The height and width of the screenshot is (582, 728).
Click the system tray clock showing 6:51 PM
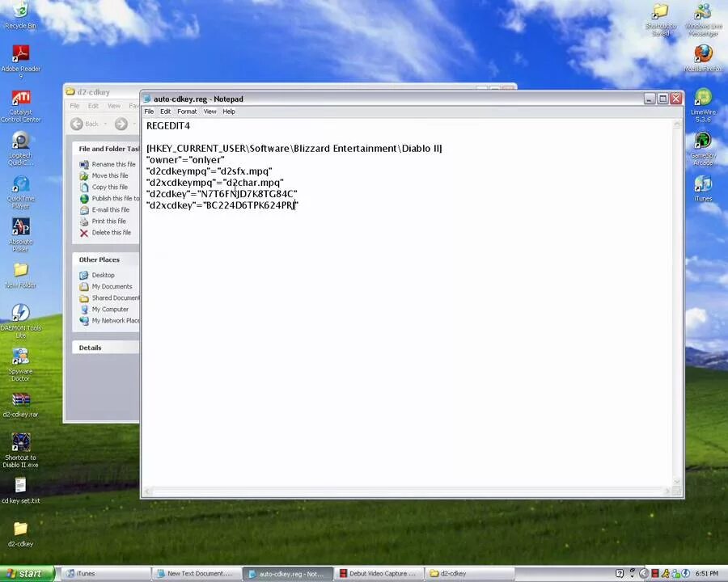(706, 574)
